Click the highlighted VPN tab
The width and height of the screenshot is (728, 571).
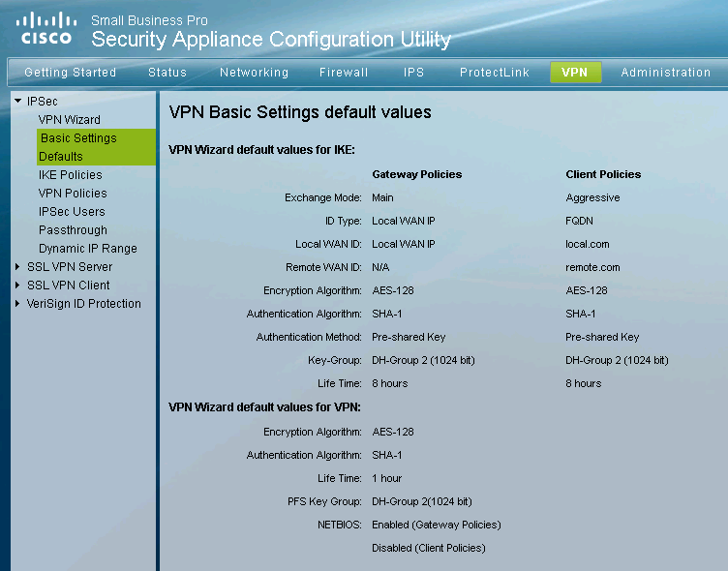pos(575,73)
